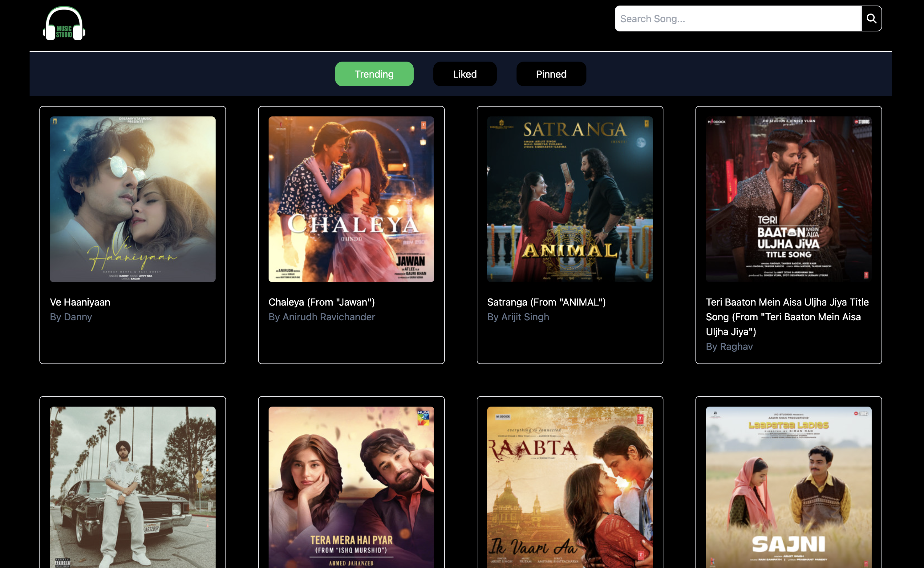Open the Liked tab
The image size is (924, 568).
click(x=465, y=74)
